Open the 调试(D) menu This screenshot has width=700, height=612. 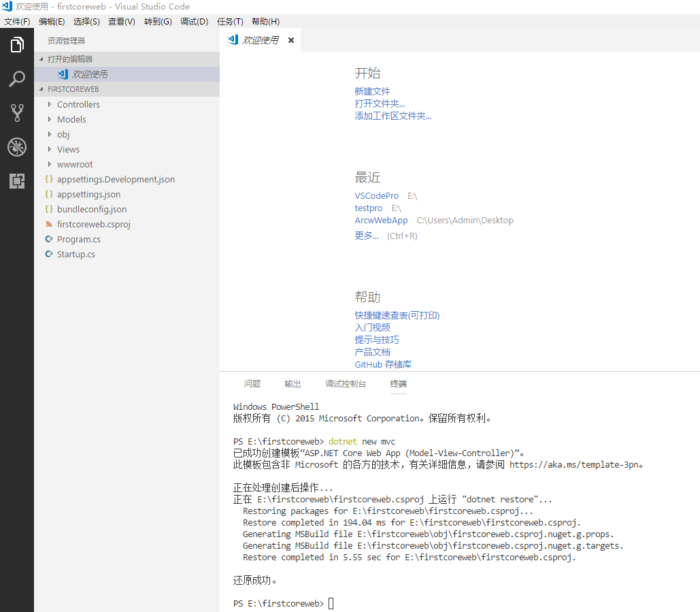pos(194,22)
